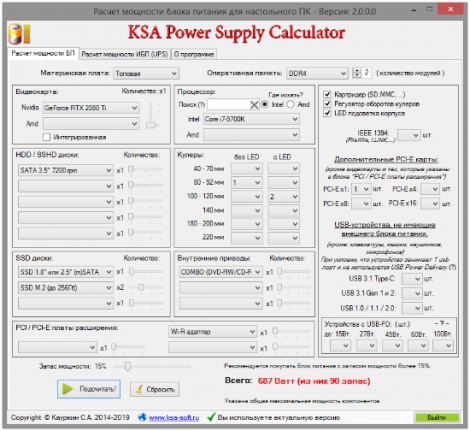Click green play arrow on Подсчитать button
Image resolution: width=470 pixels, height=431 pixels.
click(68, 389)
